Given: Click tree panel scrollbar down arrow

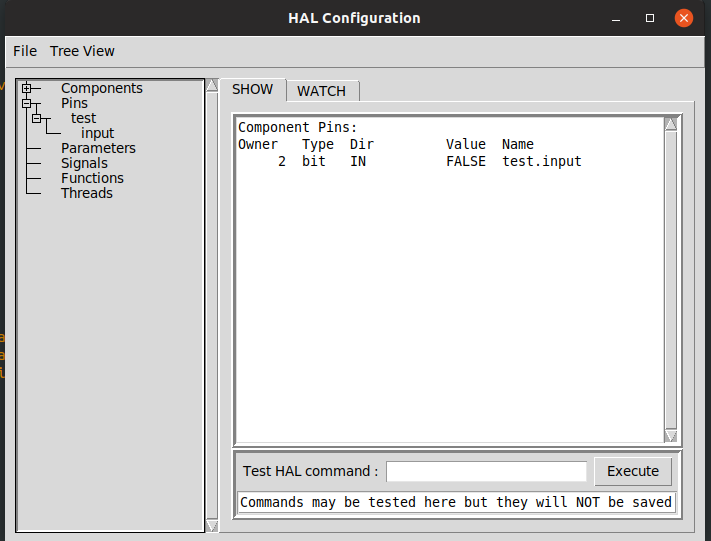Looking at the screenshot, I should (x=212, y=526).
